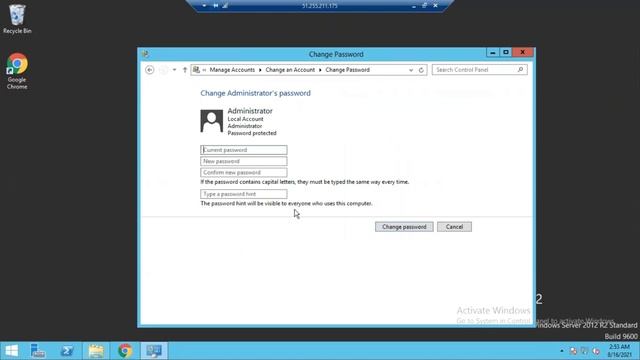Viewport: 640px width, 360px height.
Task: Open the recent locations dropdown arrow
Action: point(174,70)
